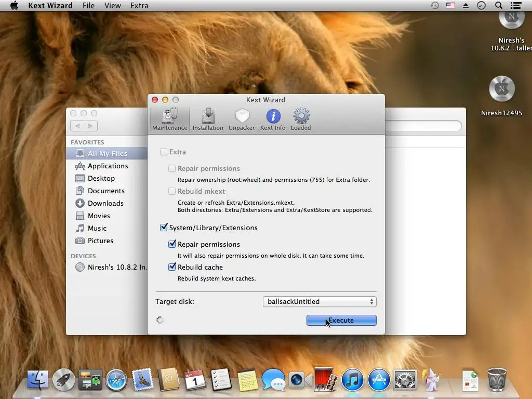Open the Apple menu
This screenshot has width=532, height=399.
point(14,5)
